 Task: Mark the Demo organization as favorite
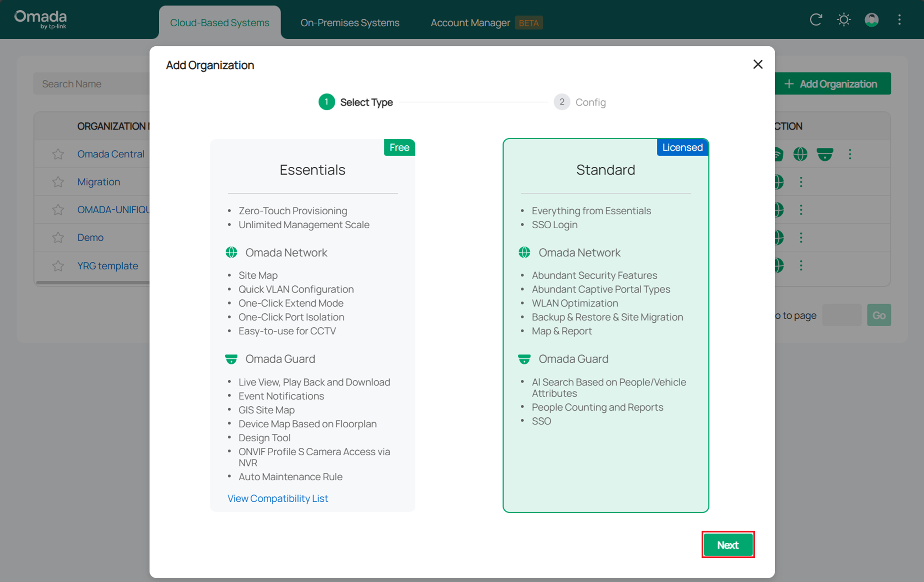58,238
